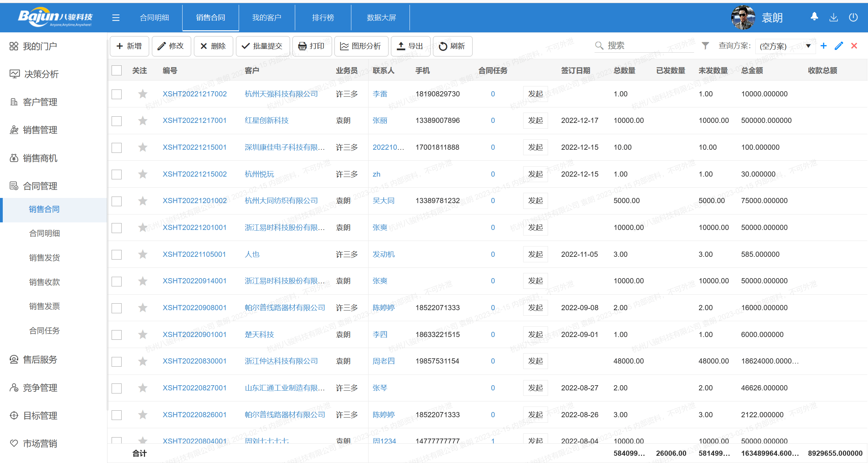Click the power logout icon
Viewport: 868px width, 463px height.
(x=853, y=17)
